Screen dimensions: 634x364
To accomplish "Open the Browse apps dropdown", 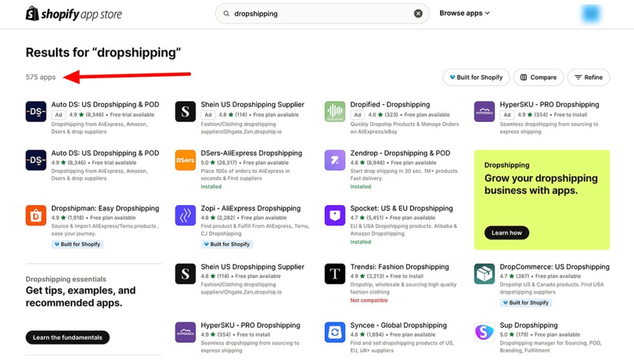I will point(464,13).
